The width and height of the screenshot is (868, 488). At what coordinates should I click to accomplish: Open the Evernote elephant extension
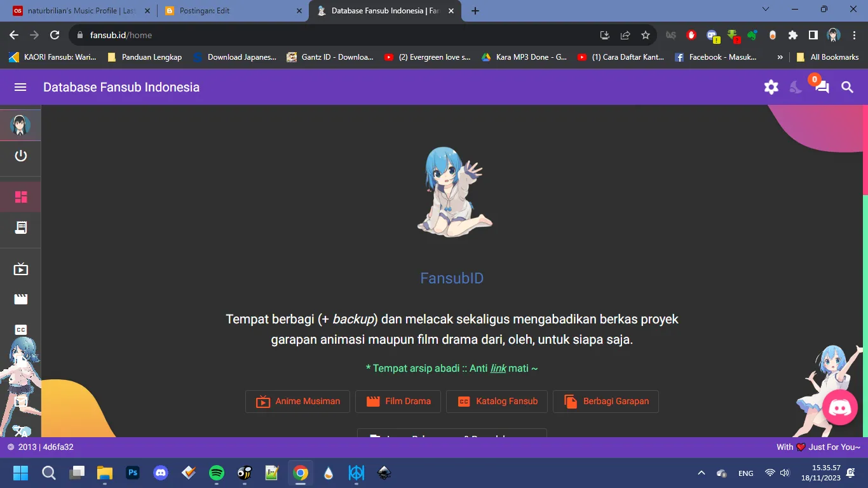click(752, 35)
